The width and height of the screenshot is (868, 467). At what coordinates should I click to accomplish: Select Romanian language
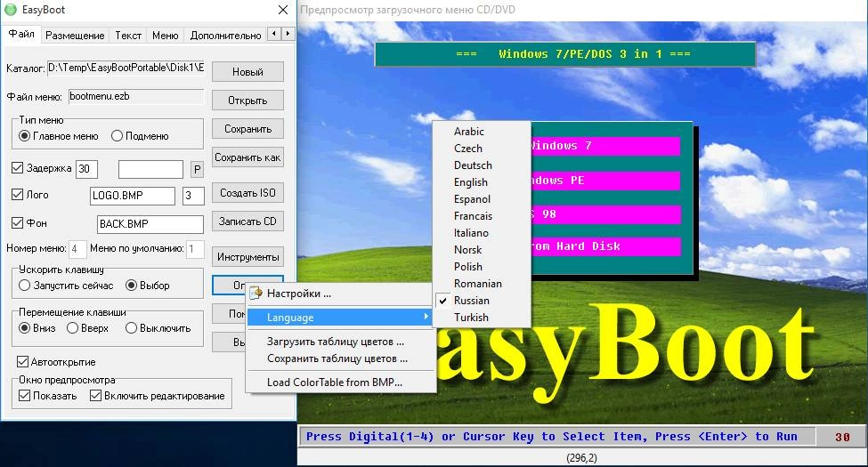(481, 283)
